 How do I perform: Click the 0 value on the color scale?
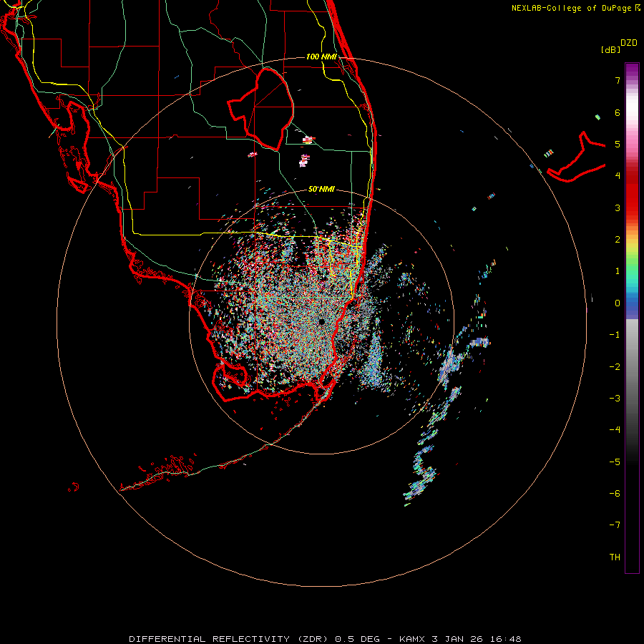pos(618,303)
